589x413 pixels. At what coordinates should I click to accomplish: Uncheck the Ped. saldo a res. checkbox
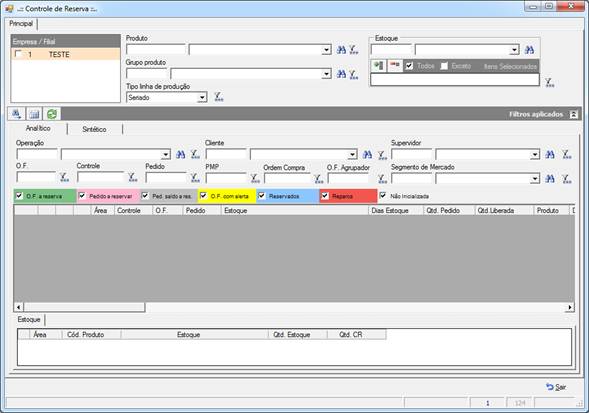(145, 195)
